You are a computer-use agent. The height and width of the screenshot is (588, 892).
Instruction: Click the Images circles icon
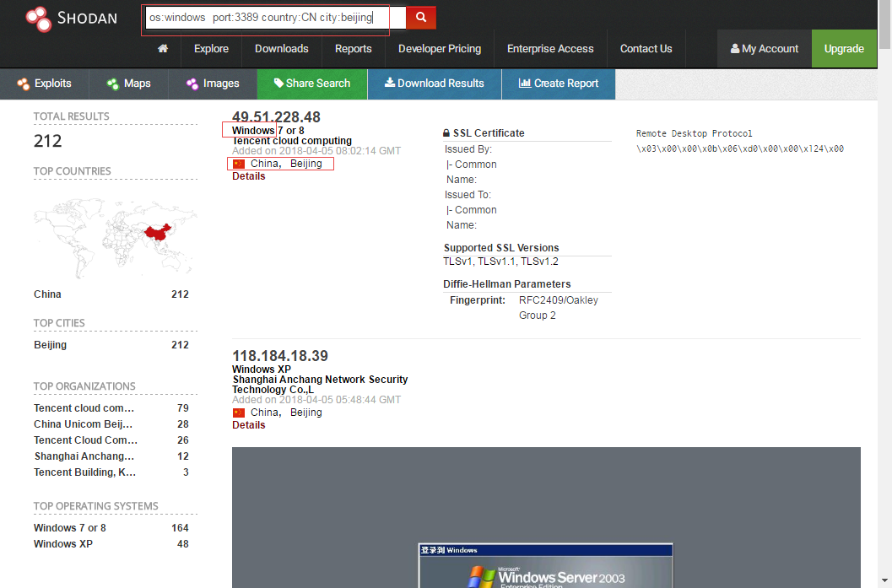[x=192, y=84]
